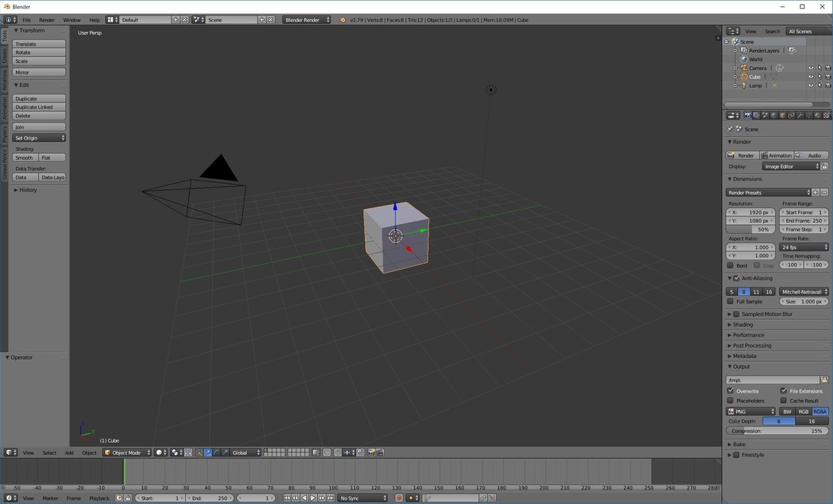
Task: Enable the Full Sample checkbox
Action: click(x=730, y=301)
